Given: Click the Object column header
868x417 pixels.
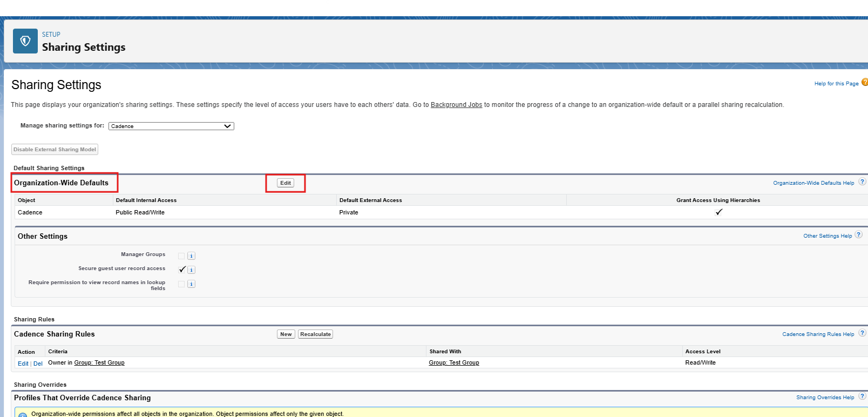Looking at the screenshot, I should (26, 200).
